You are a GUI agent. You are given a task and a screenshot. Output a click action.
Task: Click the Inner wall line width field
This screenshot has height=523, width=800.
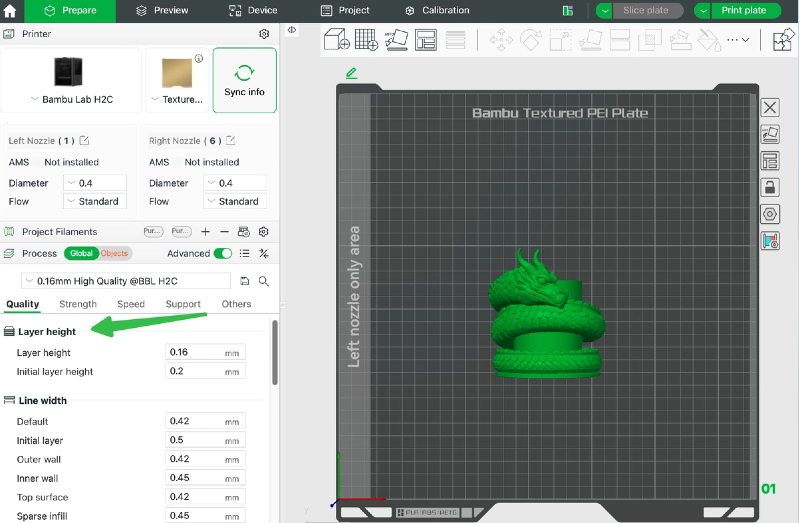point(205,478)
